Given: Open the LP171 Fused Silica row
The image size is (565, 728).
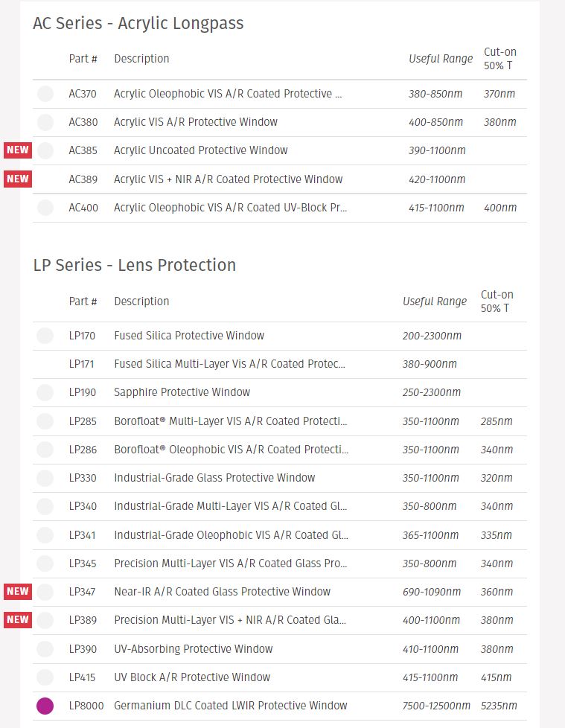Looking at the screenshot, I should (279, 364).
